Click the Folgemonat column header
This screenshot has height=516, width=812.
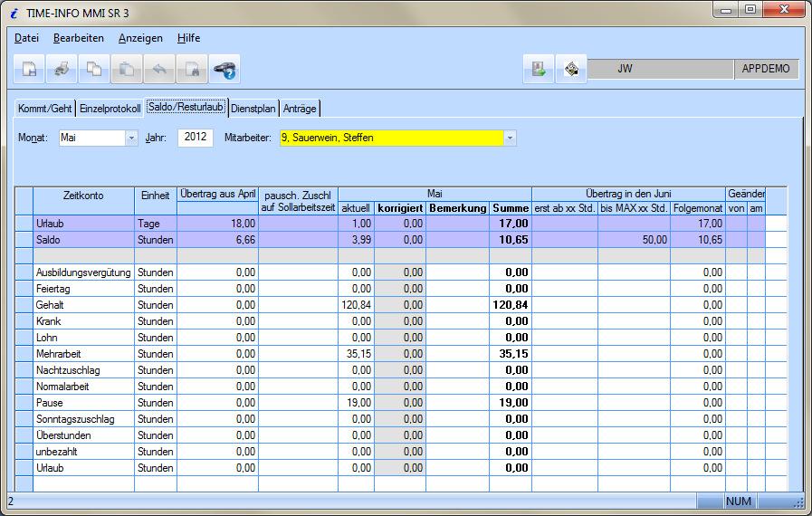coord(698,208)
